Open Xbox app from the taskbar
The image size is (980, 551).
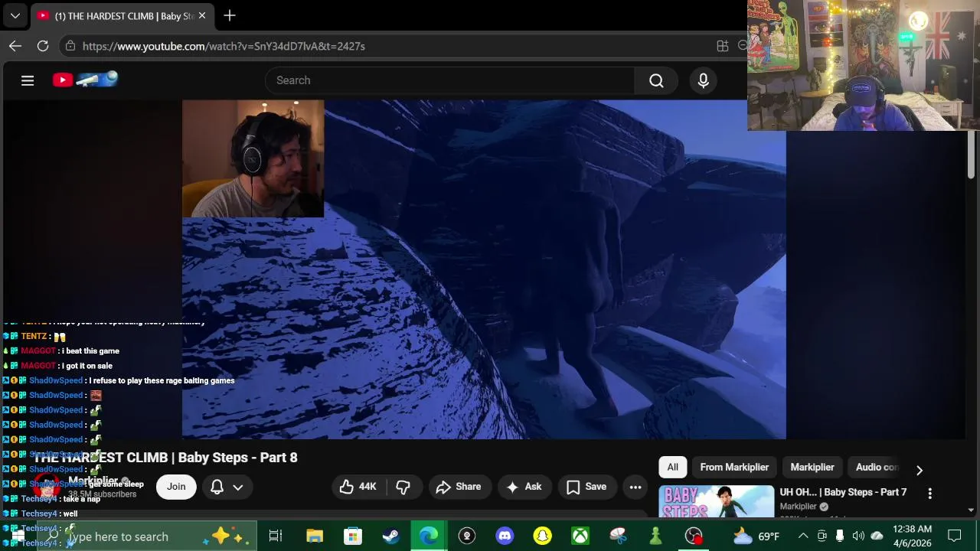pyautogui.click(x=580, y=536)
